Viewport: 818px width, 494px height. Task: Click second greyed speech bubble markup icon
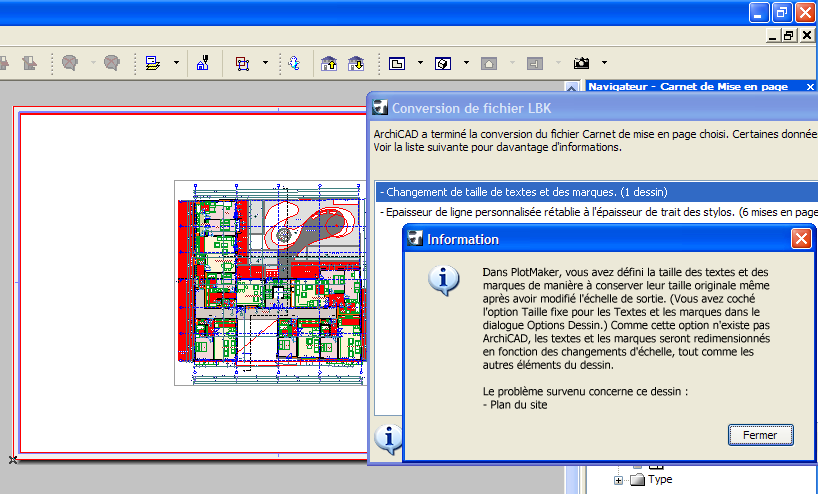pos(112,63)
